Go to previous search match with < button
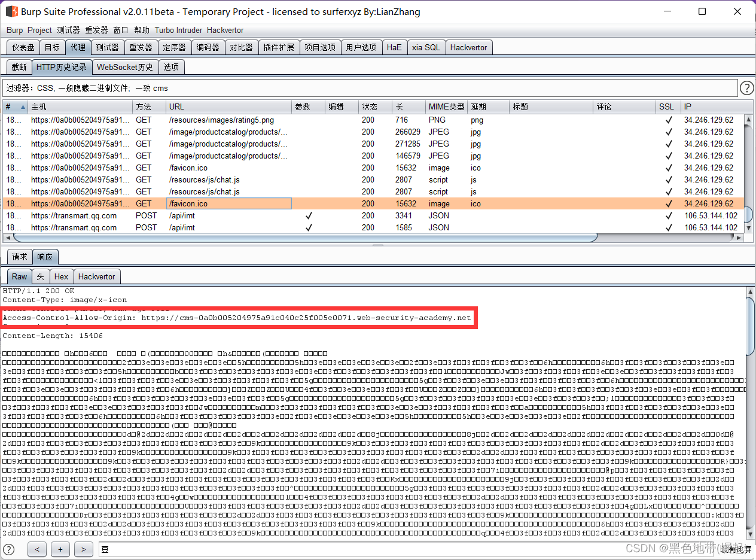 (37, 549)
